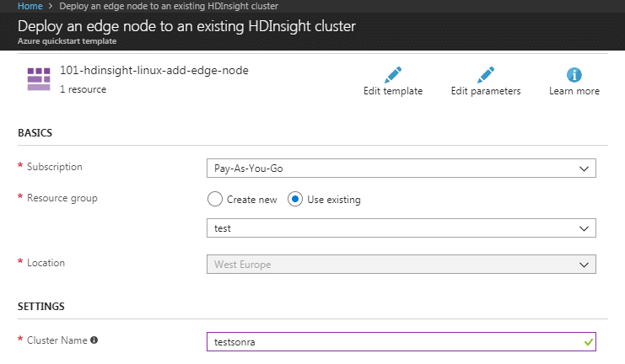This screenshot has height=364, width=625.
Task: Click the Home breadcrumb link
Action: click(x=30, y=6)
